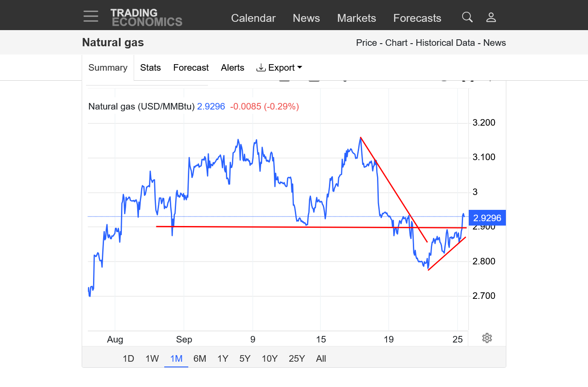588x387 pixels.
Task: Open chart settings gear icon
Action: tap(487, 338)
